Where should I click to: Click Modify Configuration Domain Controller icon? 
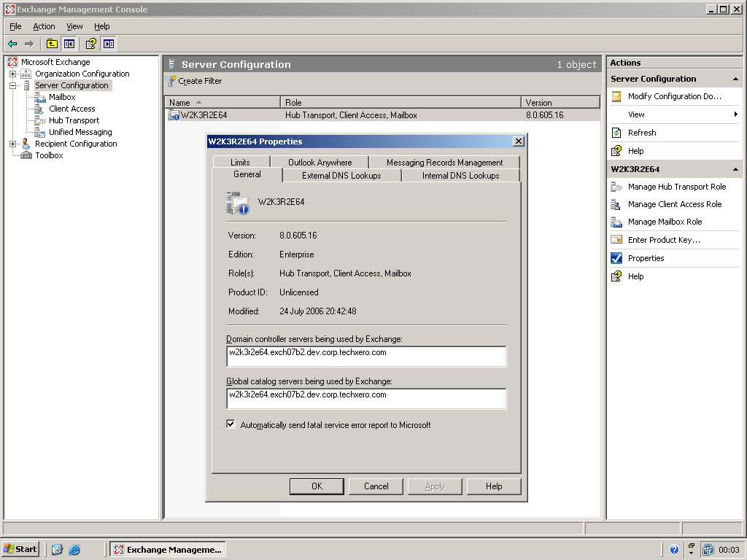point(616,96)
